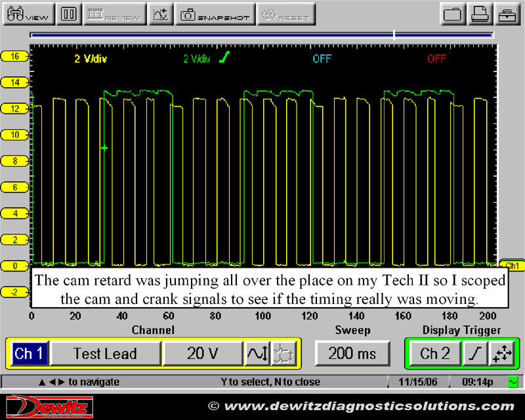Click the View binoculars button
This screenshot has width=525, height=420.
28,14
